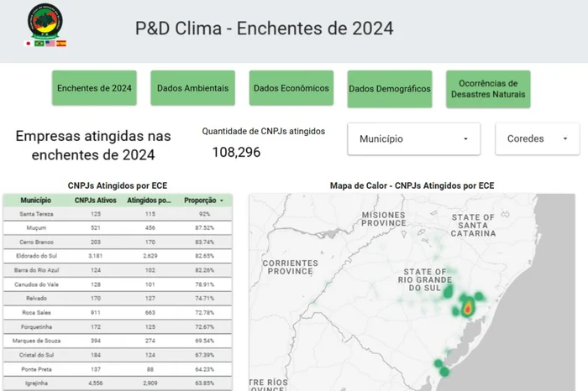Select the Igrejinha municipality cell
The height and width of the screenshot is (391, 588).
pos(36,383)
